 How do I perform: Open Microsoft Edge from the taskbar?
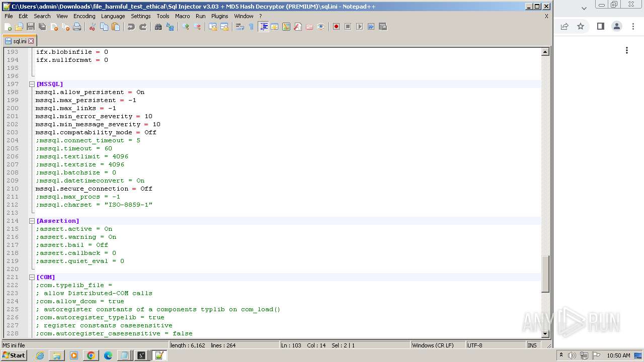click(x=108, y=355)
